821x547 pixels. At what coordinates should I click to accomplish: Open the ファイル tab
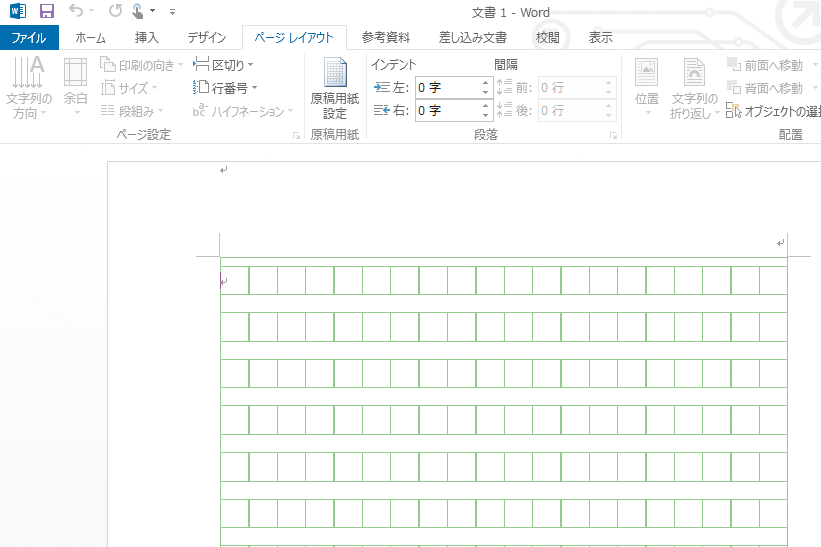pos(29,38)
